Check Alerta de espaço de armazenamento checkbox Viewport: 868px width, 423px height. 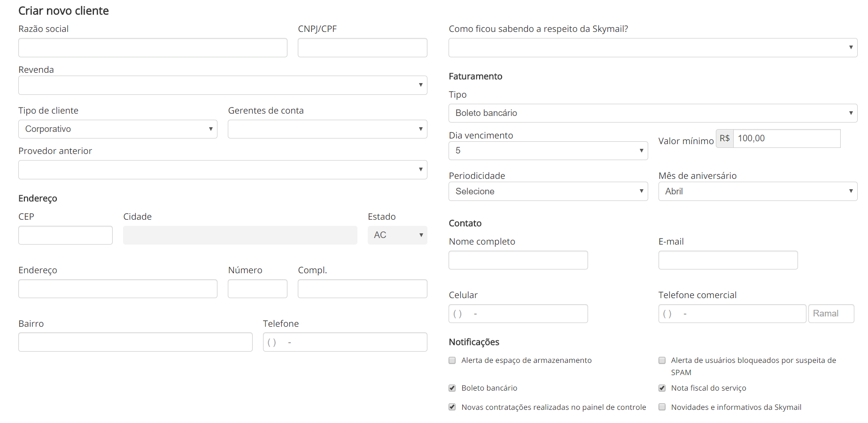[x=452, y=361]
